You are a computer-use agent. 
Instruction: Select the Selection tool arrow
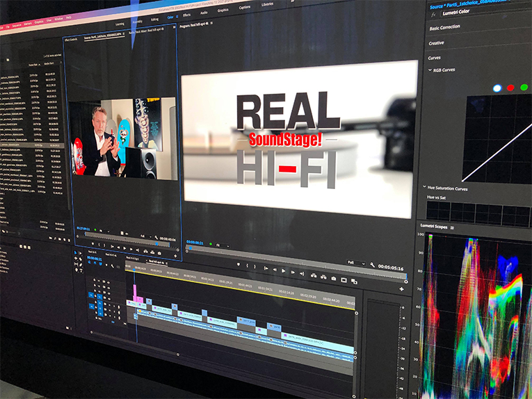pyautogui.click(x=75, y=252)
